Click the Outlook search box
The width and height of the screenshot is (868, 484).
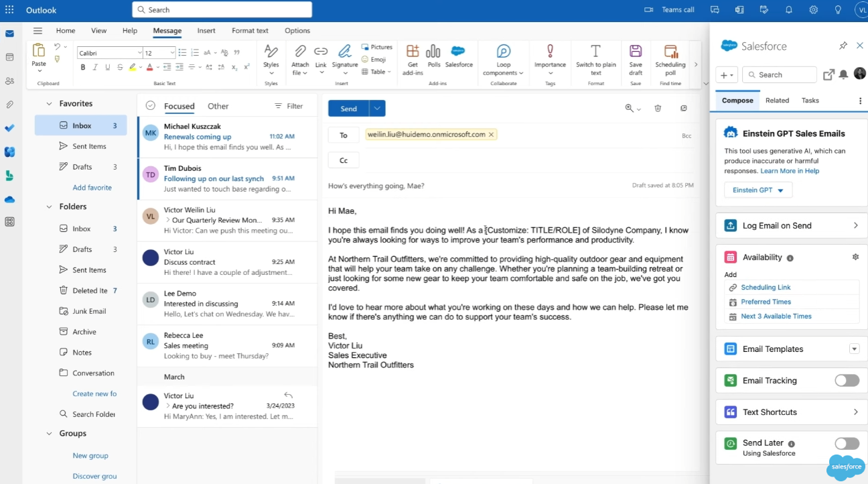click(x=222, y=9)
